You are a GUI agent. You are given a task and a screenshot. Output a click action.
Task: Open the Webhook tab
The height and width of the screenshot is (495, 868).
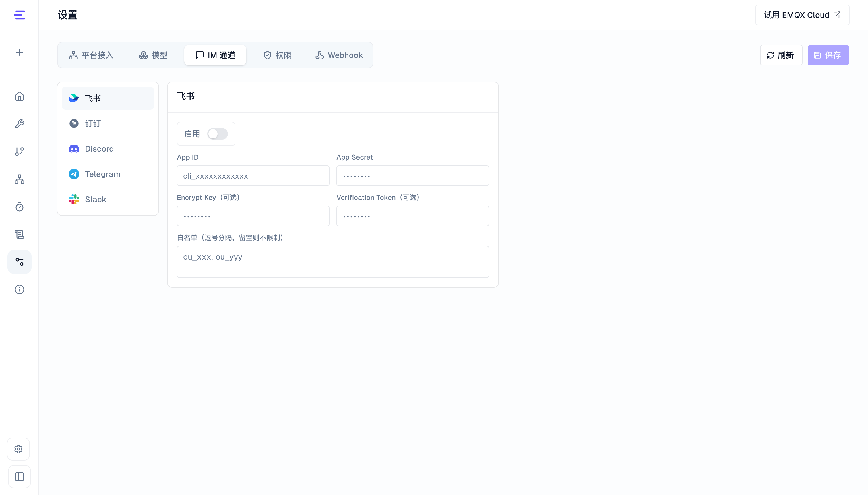[x=339, y=55]
